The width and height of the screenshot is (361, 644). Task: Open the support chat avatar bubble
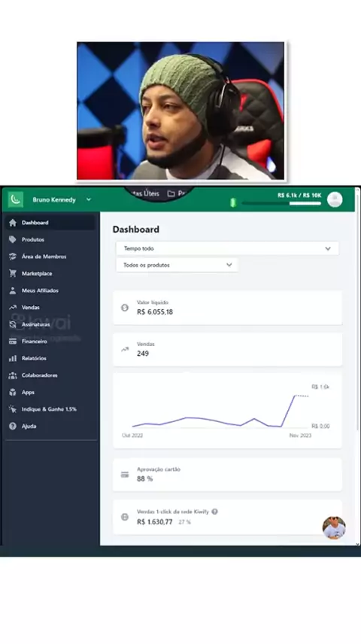(333, 527)
